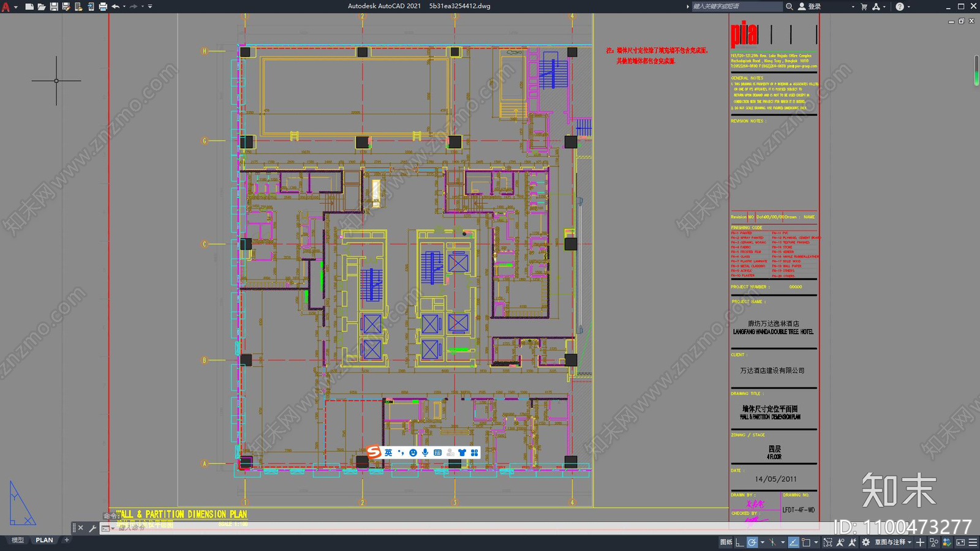This screenshot has height=551, width=980.
Task: Open the Customize Quick Access Toolbar dropdown
Action: 150,7
